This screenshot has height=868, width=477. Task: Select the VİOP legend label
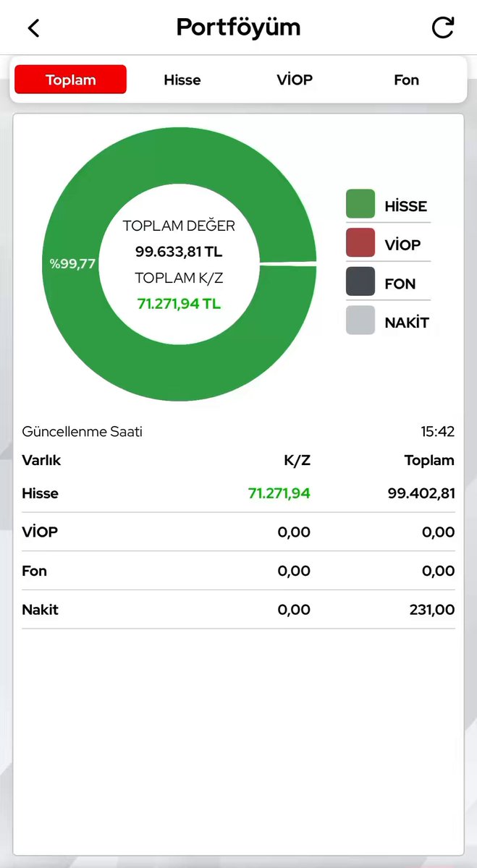point(402,245)
